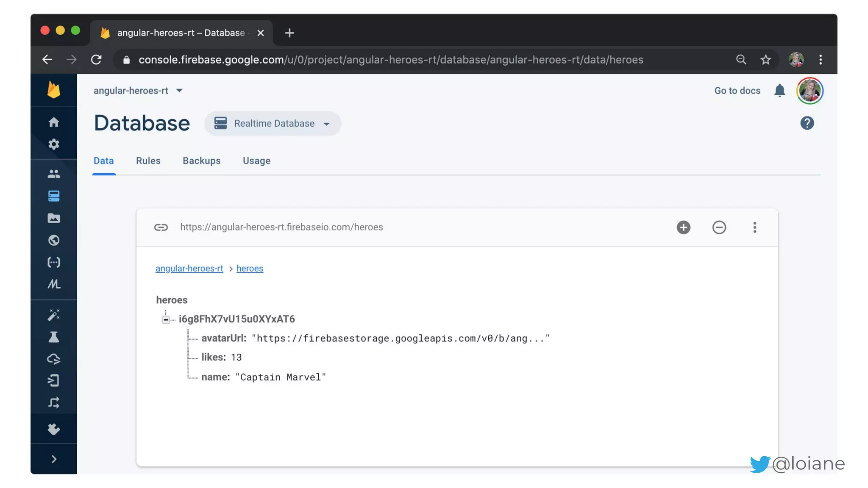Open database card three-dot menu

click(754, 227)
